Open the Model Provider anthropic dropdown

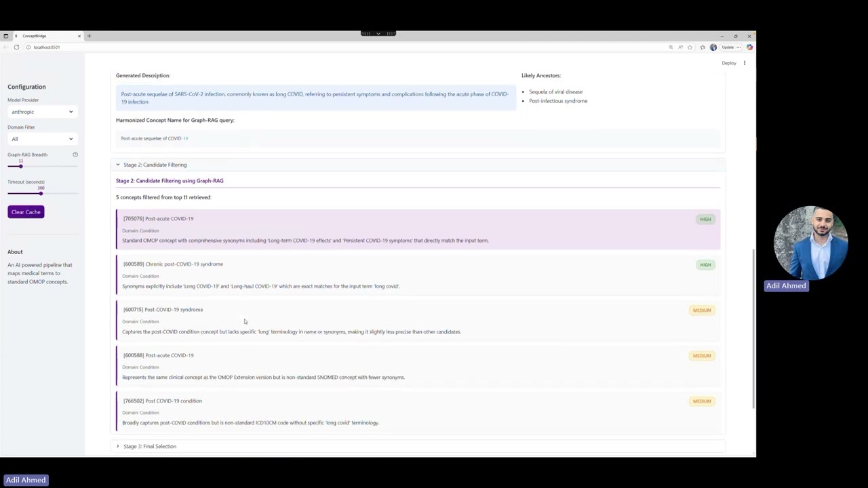42,112
